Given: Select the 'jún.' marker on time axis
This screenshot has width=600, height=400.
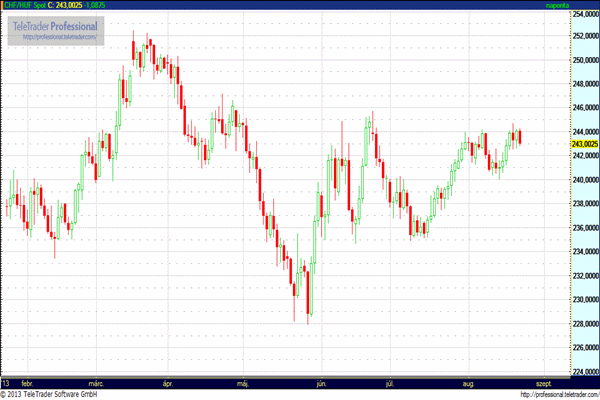Looking at the screenshot, I should pyautogui.click(x=321, y=383).
